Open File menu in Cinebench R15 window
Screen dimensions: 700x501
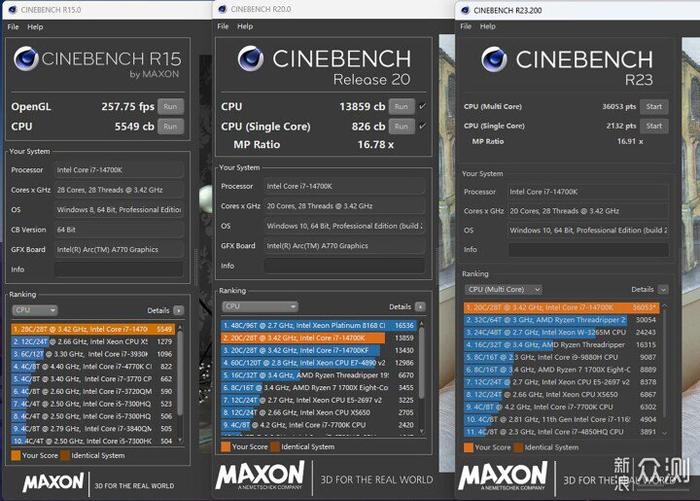pyautogui.click(x=13, y=27)
